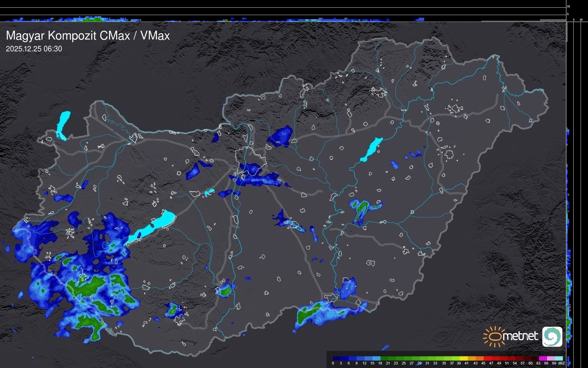Click the 2025.12.25 06:30 timestamp
Screen dimensions: 588x368
click(x=34, y=49)
